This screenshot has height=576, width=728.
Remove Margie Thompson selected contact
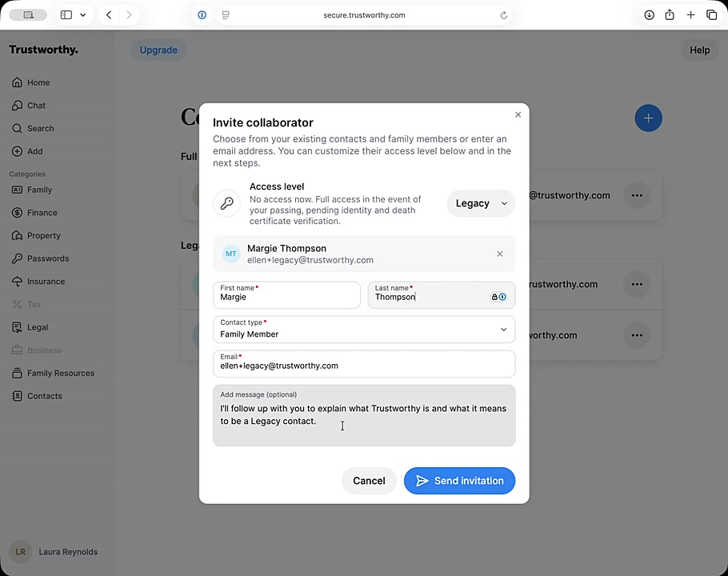pyautogui.click(x=499, y=254)
